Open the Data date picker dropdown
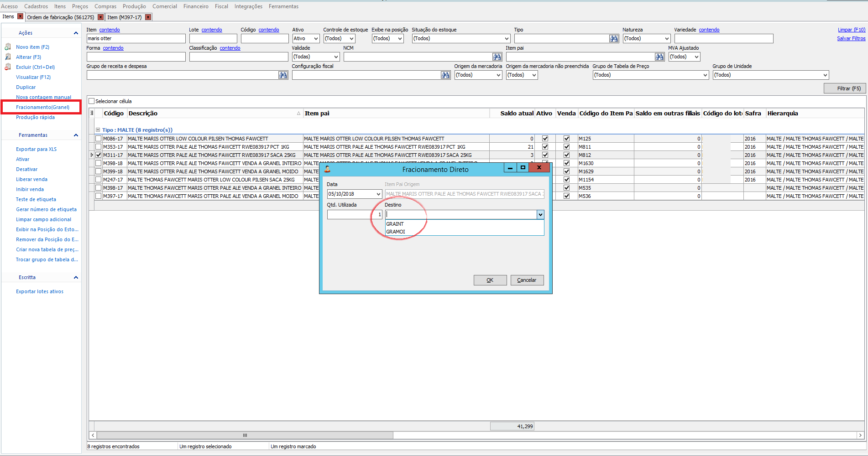The width and height of the screenshot is (868, 456). (378, 194)
